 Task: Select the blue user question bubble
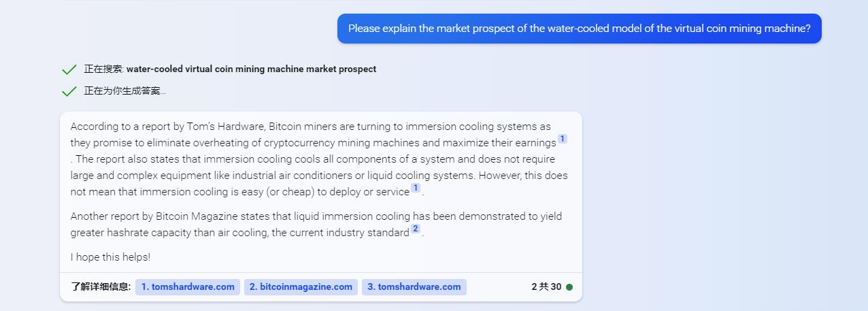(579, 29)
